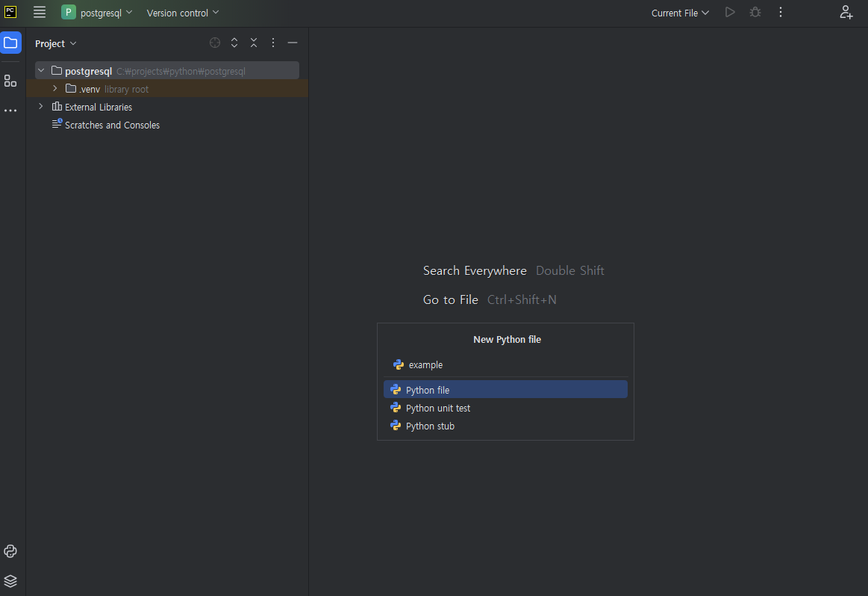The width and height of the screenshot is (868, 596).
Task: Choose Python stub template
Action: click(x=505, y=426)
